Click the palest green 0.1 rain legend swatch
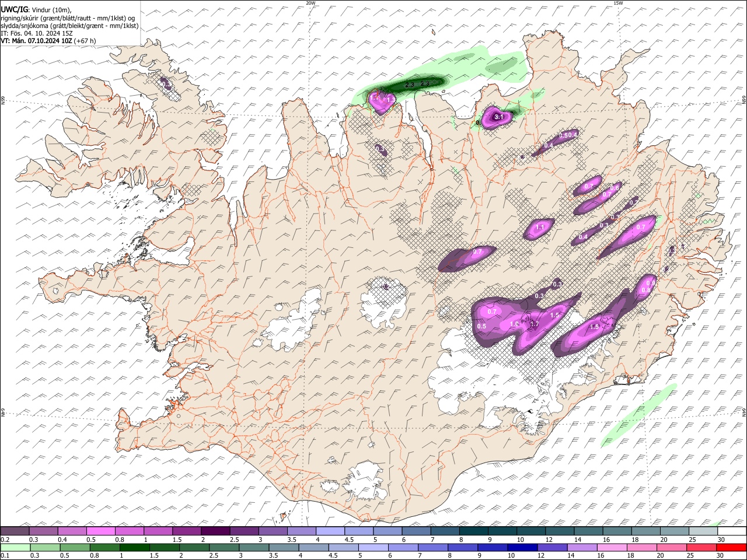 pos(15,548)
